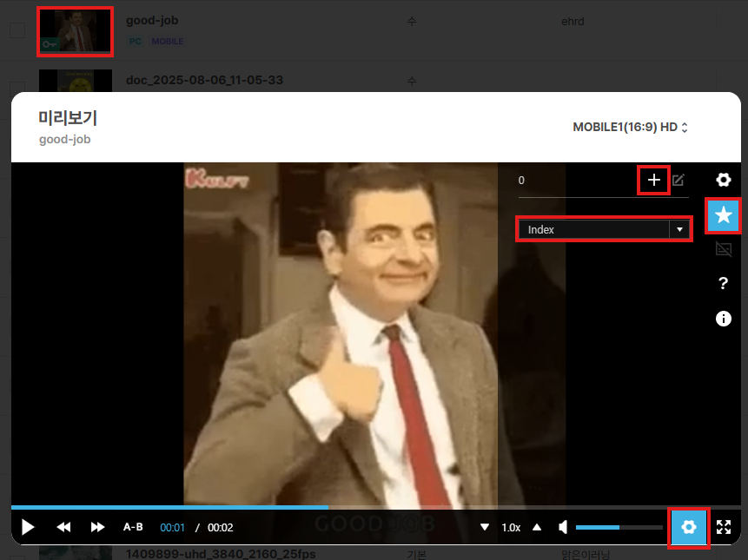
Task: Mute the player volume speaker icon
Action: coord(563,527)
